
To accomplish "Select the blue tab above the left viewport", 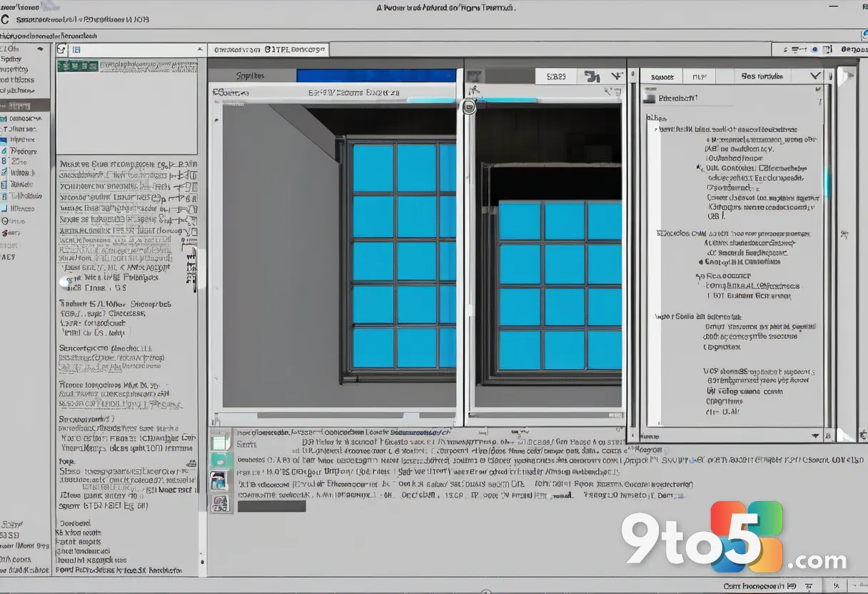I will [376, 76].
